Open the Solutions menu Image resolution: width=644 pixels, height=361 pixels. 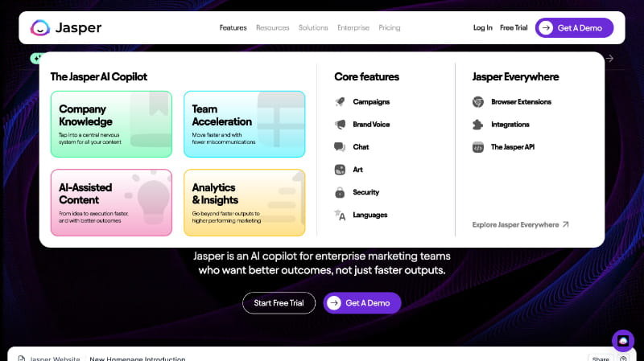(x=313, y=27)
